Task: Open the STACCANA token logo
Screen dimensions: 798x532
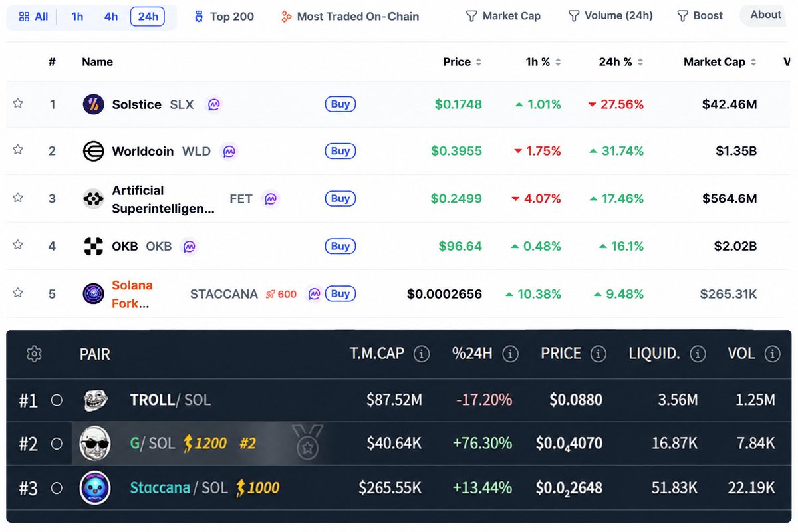Action: 93,293
